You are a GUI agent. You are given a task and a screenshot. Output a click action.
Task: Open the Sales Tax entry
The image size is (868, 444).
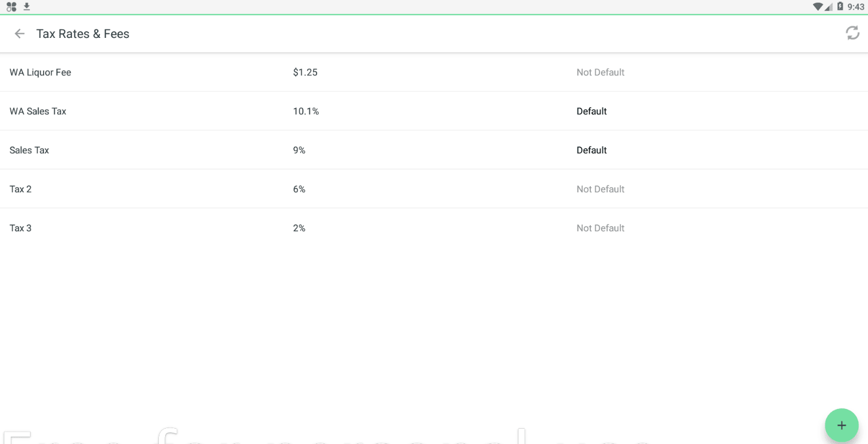(x=434, y=150)
